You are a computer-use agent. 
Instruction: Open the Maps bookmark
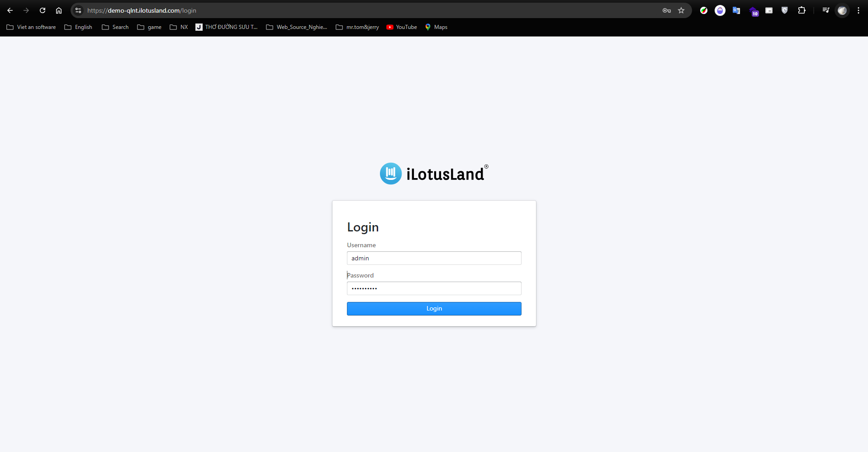[x=436, y=27]
